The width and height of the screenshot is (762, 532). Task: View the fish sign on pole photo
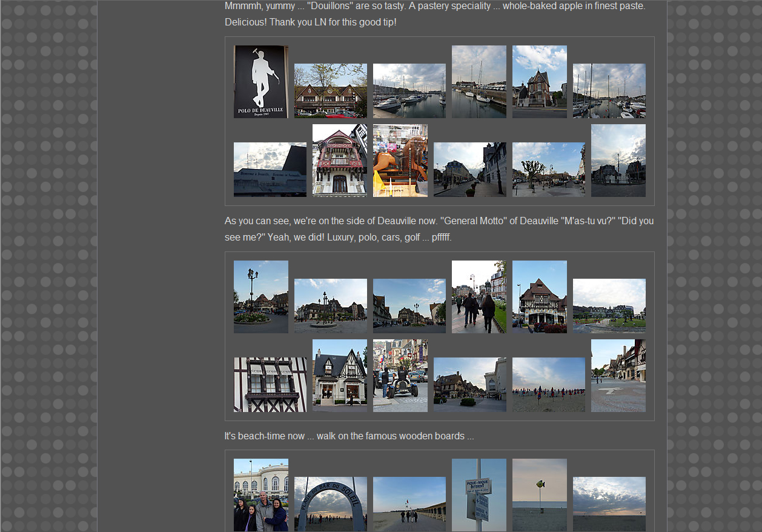(x=539, y=495)
